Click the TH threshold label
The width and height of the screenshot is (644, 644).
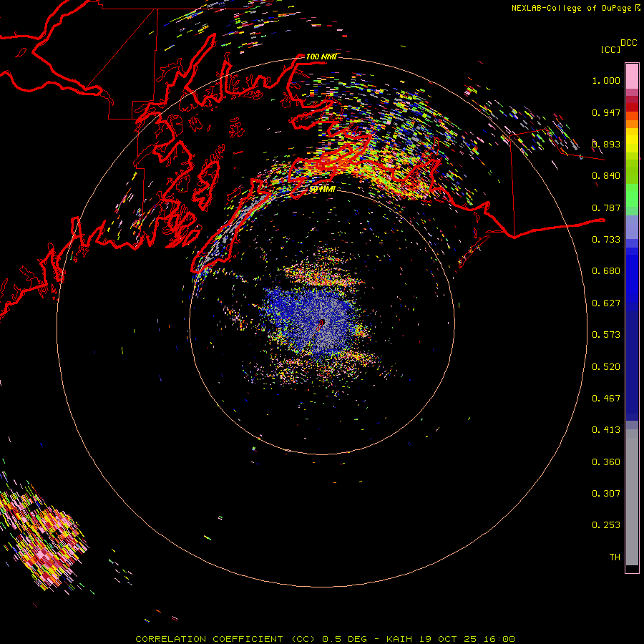click(615, 557)
